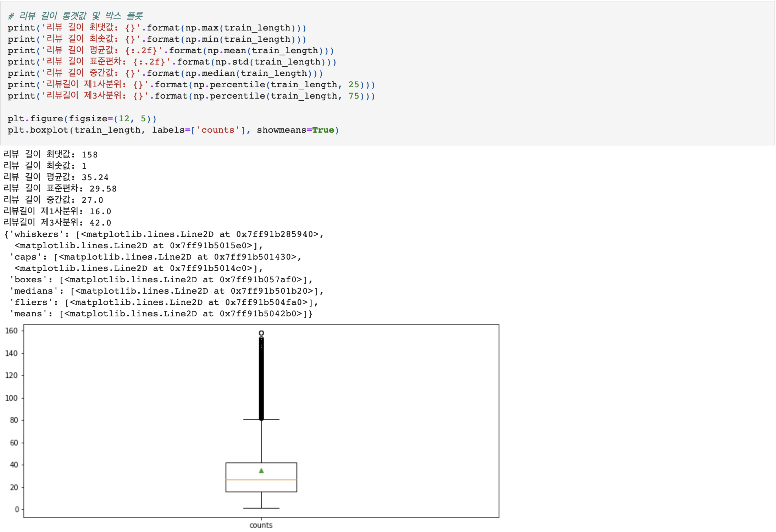Click the '평균값: 35.24' output line
The width and height of the screenshot is (776, 532).
pos(56,177)
